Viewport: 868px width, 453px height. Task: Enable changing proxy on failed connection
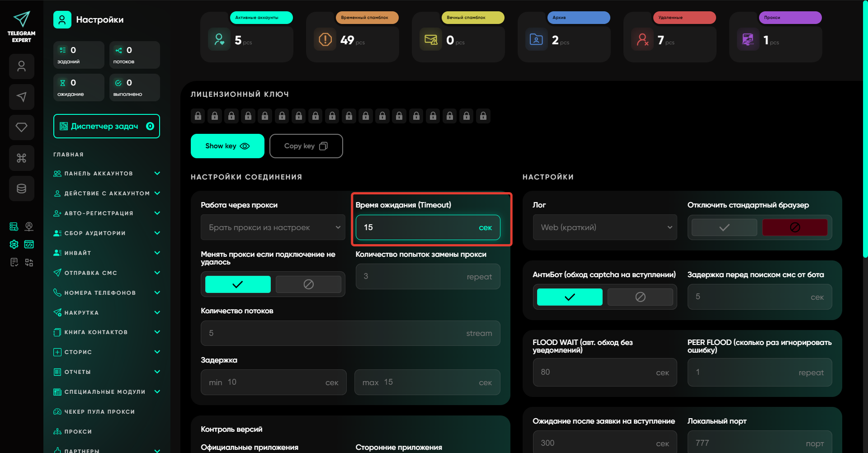pyautogui.click(x=238, y=284)
